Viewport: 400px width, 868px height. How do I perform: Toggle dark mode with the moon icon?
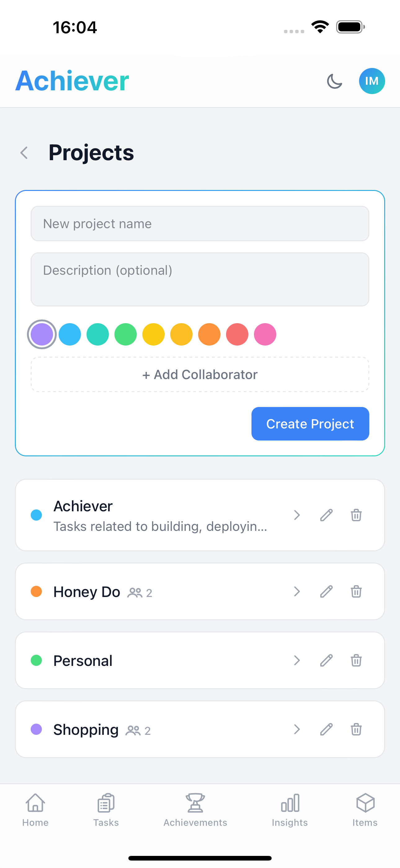pos(334,81)
